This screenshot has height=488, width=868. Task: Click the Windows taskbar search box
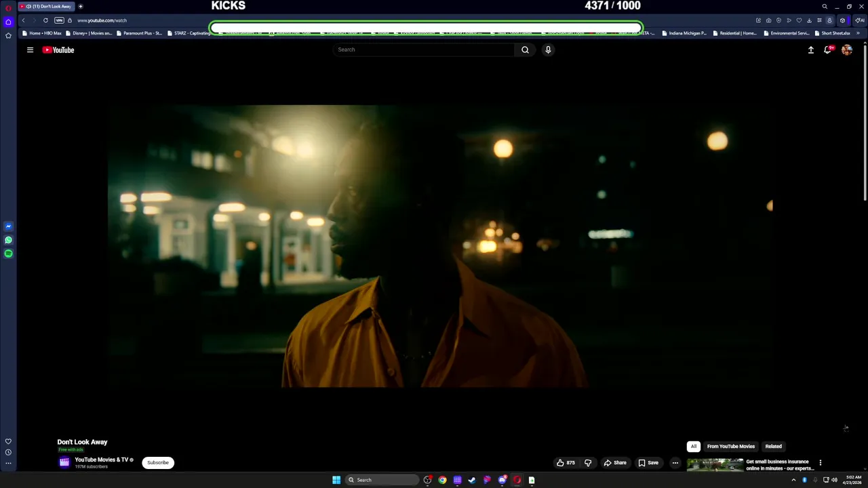[x=381, y=480]
